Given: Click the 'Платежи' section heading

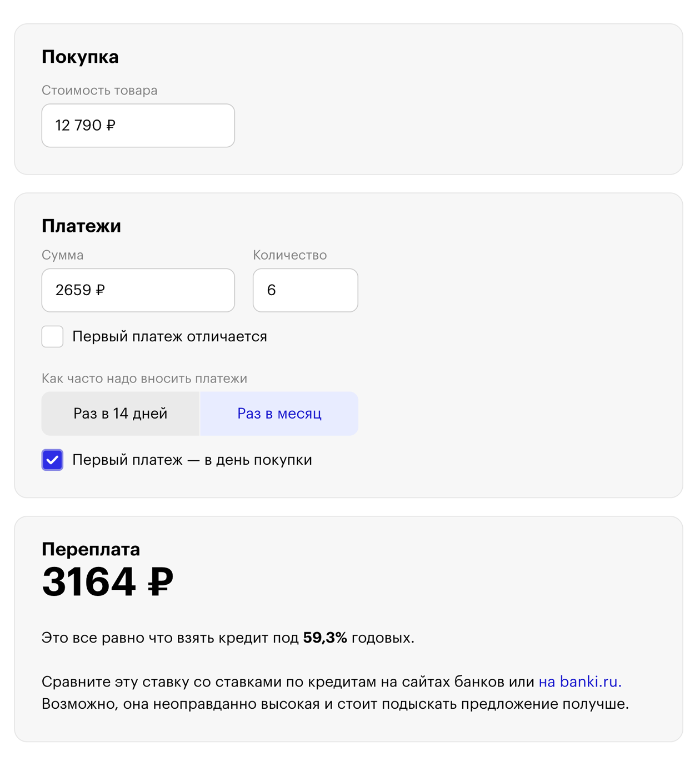Looking at the screenshot, I should tap(81, 226).
